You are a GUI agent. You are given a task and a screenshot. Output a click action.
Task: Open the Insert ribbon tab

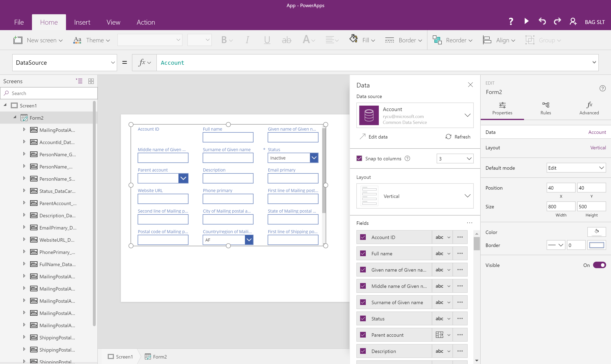pos(82,22)
